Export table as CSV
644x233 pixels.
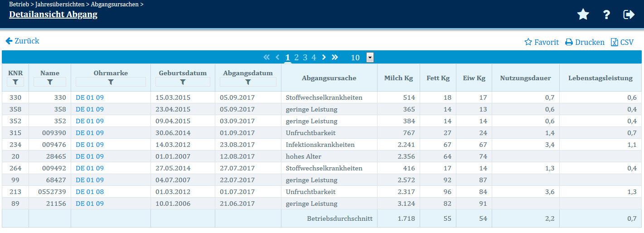coord(622,42)
